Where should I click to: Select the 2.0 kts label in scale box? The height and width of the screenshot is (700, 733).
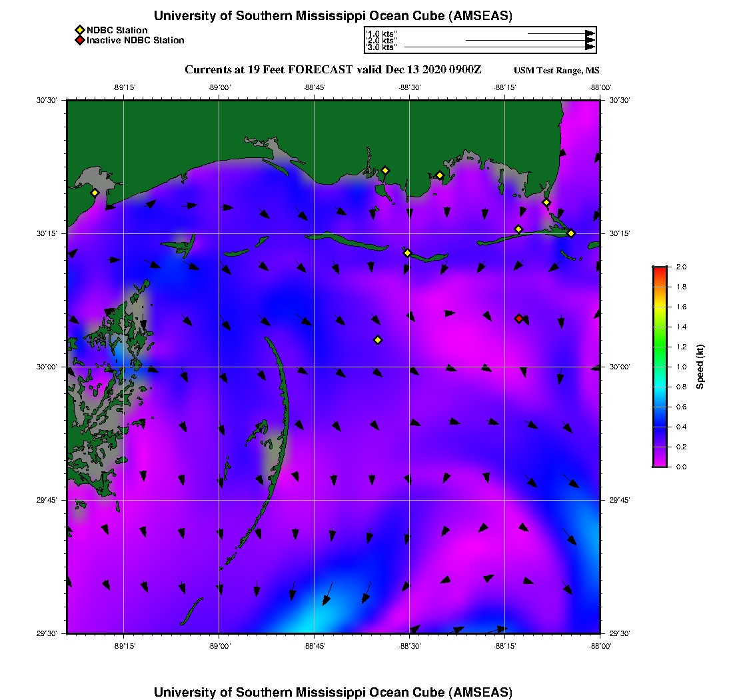pos(382,41)
